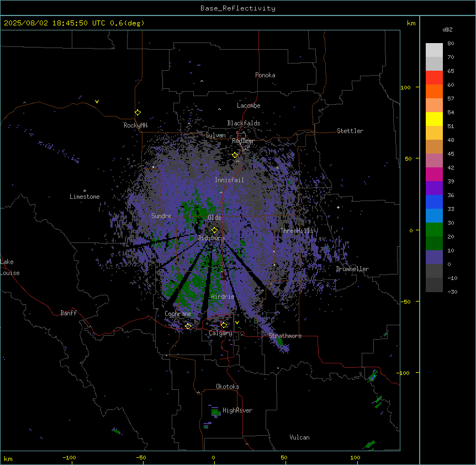This screenshot has height=465, width=476.
Task: Select the blue swatch between 36 and 33
Action: point(434,202)
